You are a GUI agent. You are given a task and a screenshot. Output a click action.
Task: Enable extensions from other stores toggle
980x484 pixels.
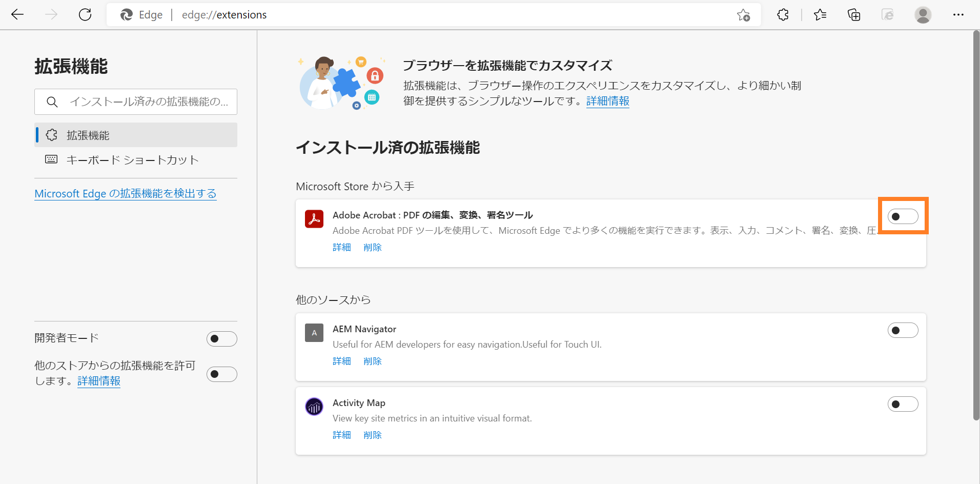click(221, 374)
